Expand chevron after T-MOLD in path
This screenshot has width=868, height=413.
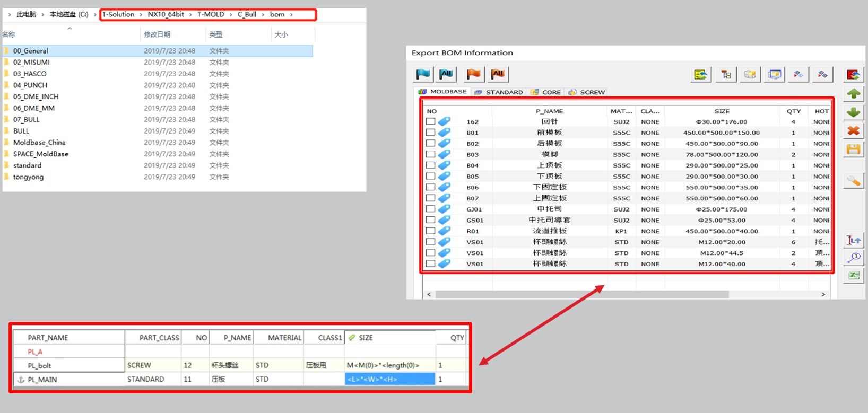pyautogui.click(x=231, y=15)
